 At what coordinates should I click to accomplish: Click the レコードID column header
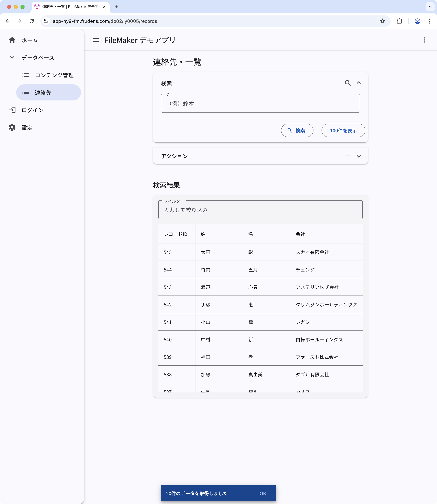coord(176,234)
